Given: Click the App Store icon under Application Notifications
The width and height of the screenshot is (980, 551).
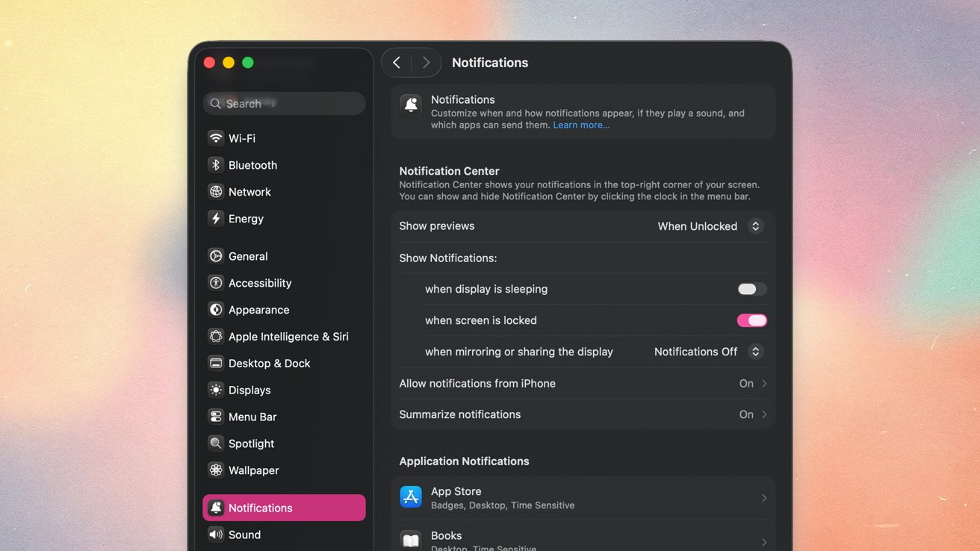Looking at the screenshot, I should pos(411,496).
